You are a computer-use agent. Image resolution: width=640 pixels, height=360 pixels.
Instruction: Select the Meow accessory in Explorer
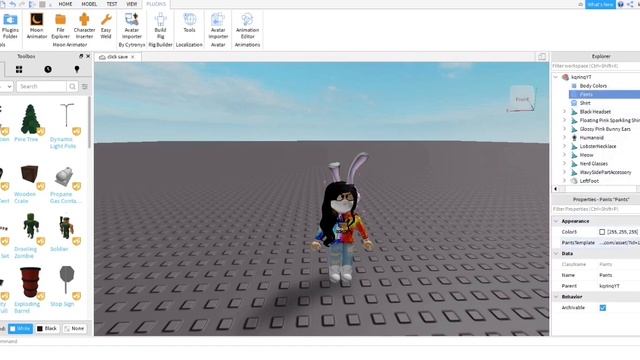[586, 155]
